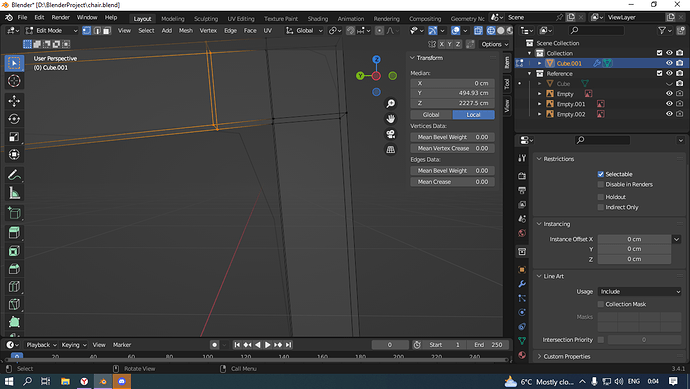The image size is (690, 389).
Task: Select the Annotate tool
Action: click(x=14, y=175)
